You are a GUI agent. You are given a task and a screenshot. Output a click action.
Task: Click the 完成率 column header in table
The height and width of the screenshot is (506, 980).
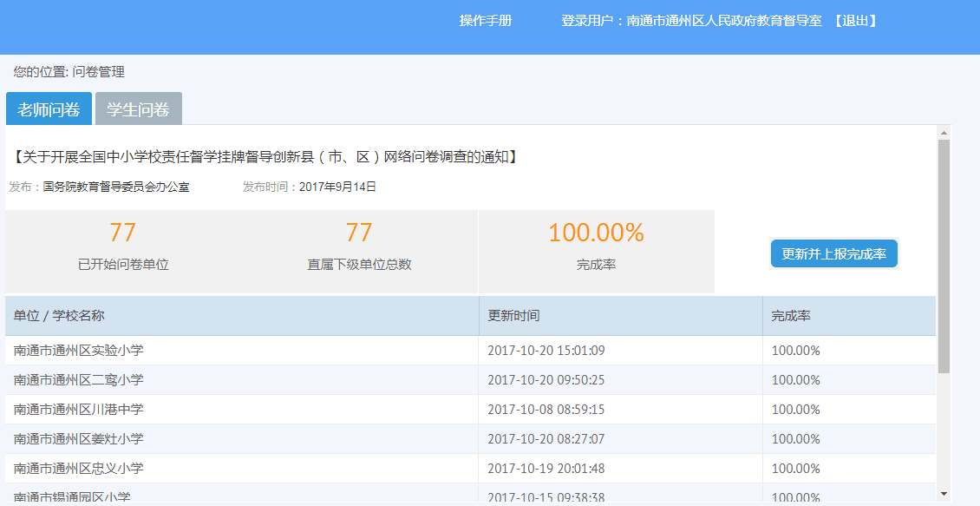click(x=791, y=316)
